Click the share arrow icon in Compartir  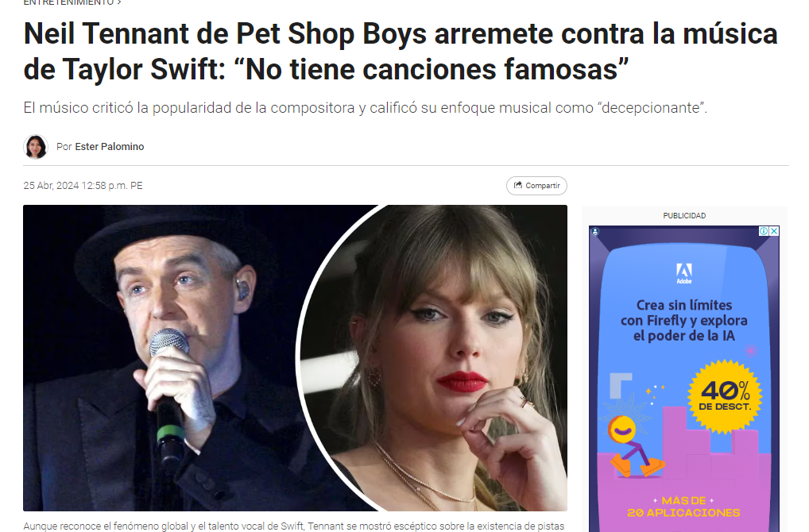pyautogui.click(x=518, y=185)
